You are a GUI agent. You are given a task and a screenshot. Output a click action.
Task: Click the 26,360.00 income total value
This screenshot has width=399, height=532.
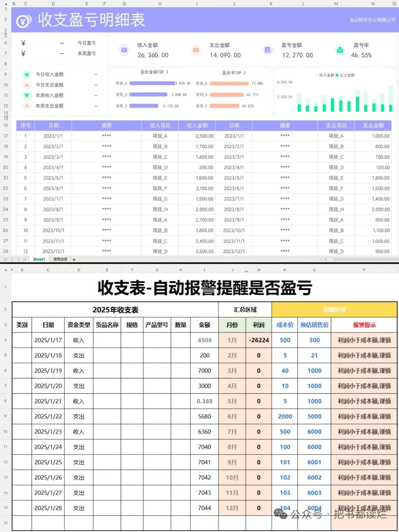(x=153, y=55)
